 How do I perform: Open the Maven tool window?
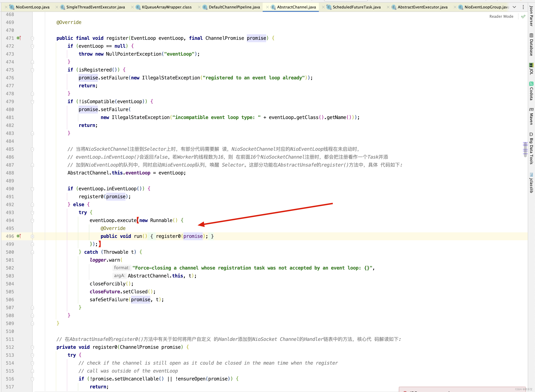pos(531,116)
